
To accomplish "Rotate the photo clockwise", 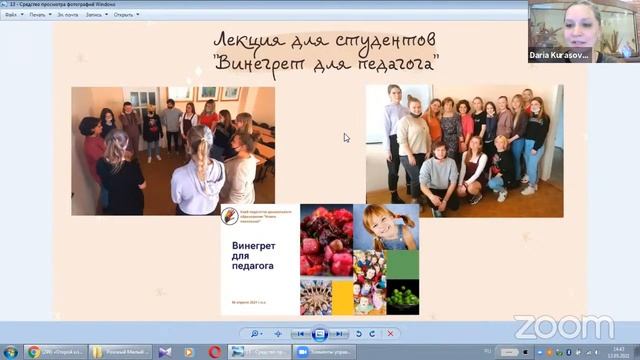I will (372, 334).
